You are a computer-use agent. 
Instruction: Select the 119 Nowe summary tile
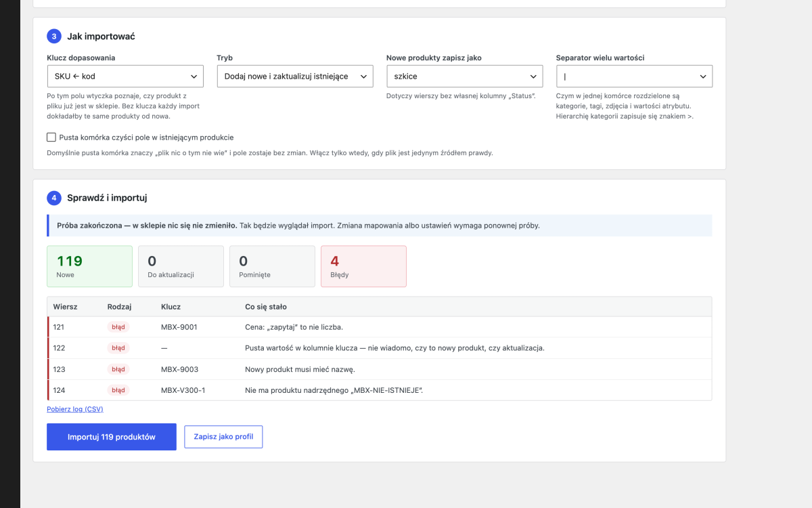point(89,266)
